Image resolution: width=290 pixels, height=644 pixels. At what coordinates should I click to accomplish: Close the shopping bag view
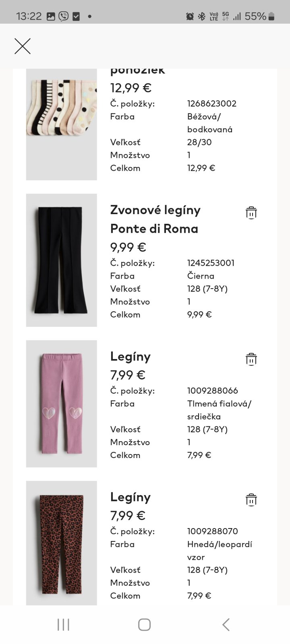point(23,46)
